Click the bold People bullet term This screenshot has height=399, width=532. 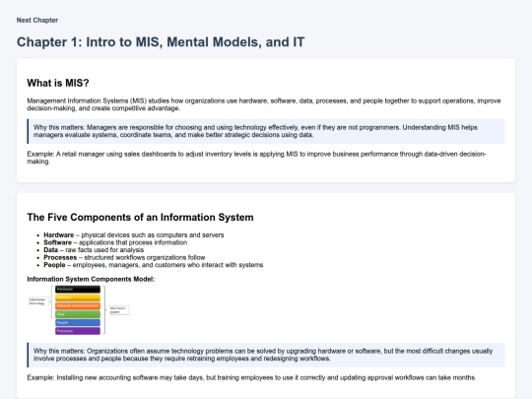[54, 265]
